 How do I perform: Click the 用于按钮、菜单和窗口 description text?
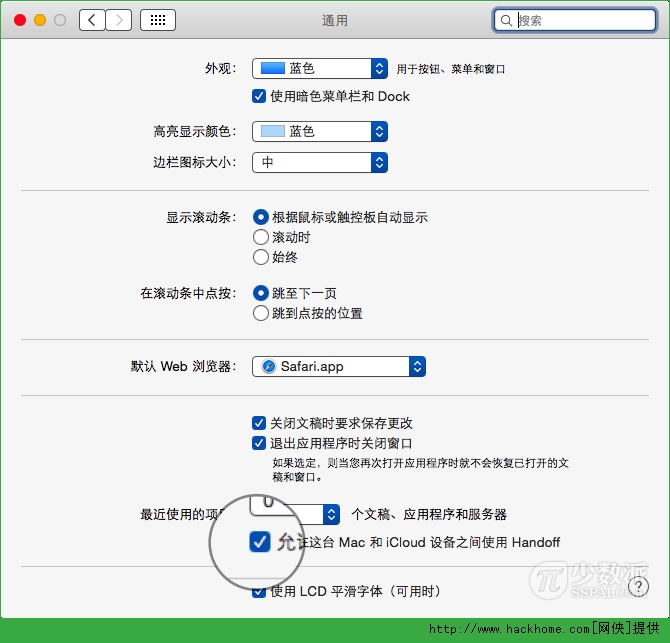point(451,69)
